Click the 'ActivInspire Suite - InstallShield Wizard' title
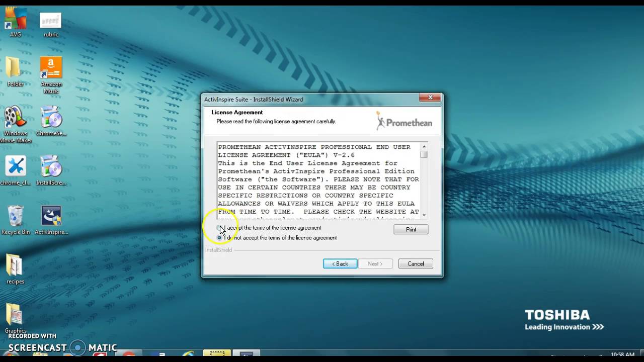644x362 pixels. point(254,100)
